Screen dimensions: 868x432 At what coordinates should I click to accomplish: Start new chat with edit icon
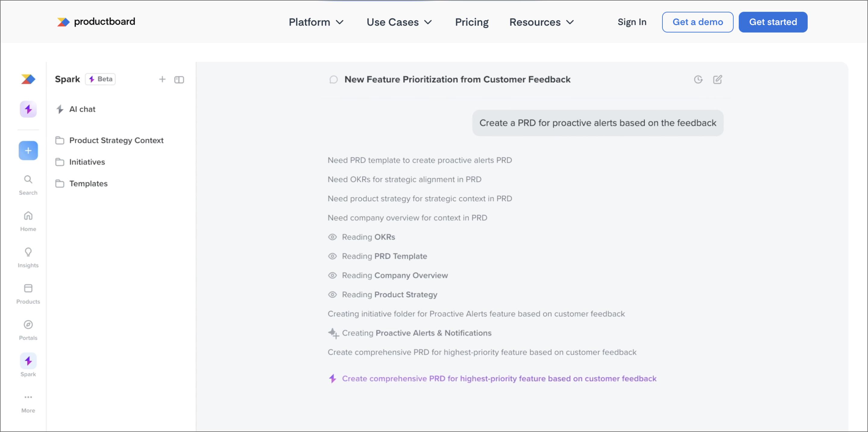(x=717, y=80)
